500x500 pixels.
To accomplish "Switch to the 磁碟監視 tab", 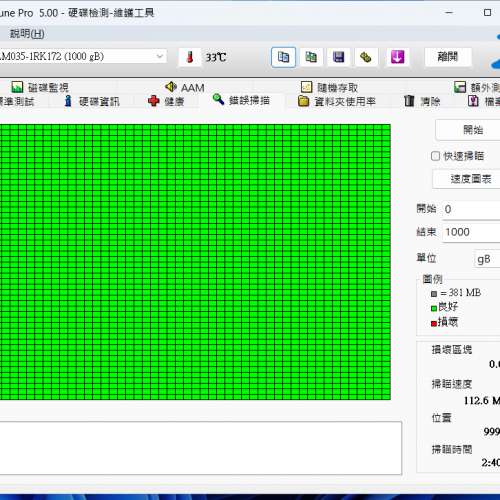I will (x=39, y=88).
